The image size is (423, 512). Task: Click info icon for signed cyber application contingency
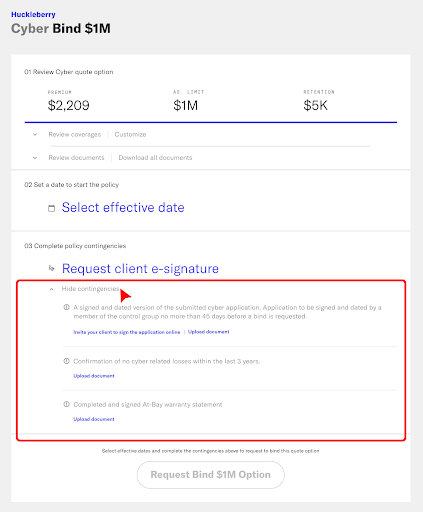click(x=66, y=307)
